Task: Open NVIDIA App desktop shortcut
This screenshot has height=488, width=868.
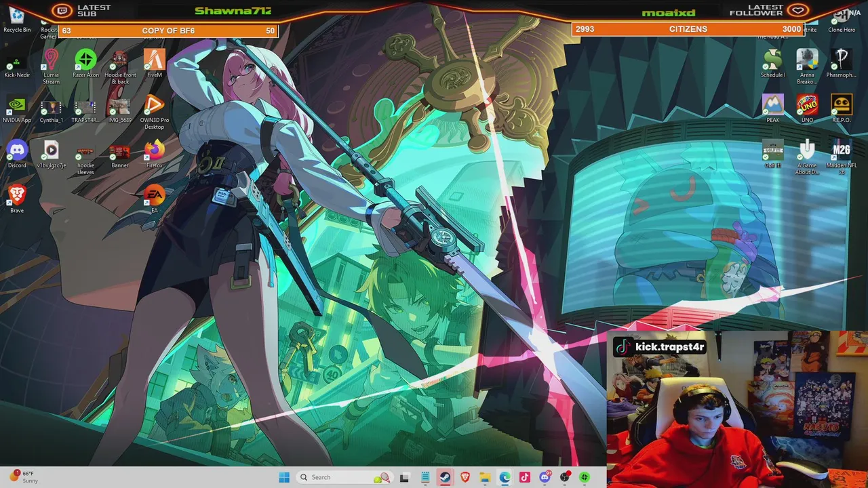Action: (17, 110)
